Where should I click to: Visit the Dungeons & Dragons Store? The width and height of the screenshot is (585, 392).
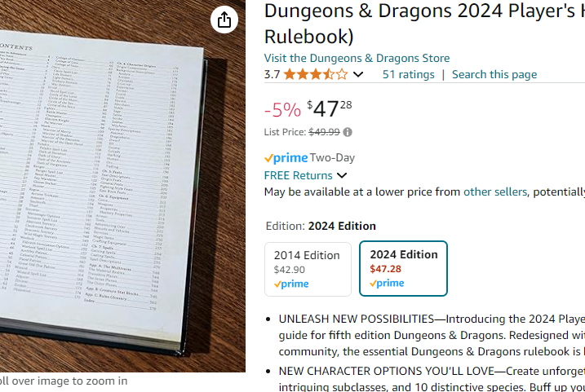point(357,58)
